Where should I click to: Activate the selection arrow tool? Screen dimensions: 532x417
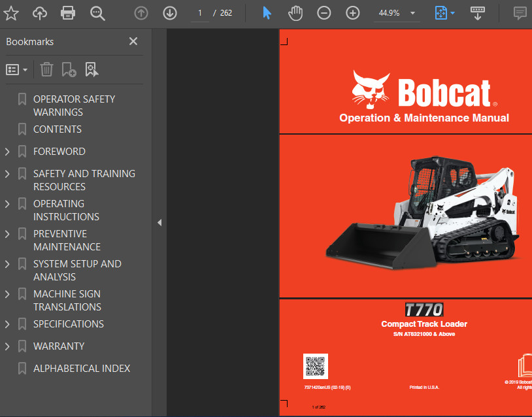(x=267, y=13)
